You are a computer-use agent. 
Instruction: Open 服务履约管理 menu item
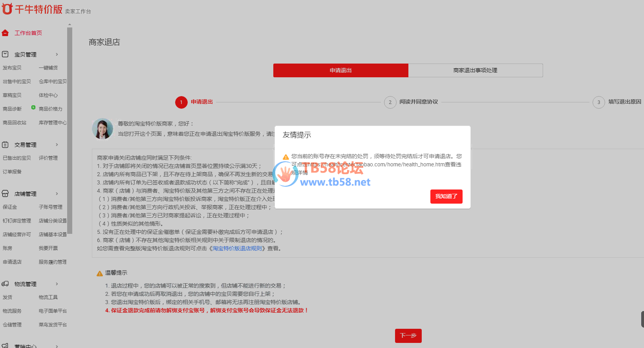pos(53,262)
